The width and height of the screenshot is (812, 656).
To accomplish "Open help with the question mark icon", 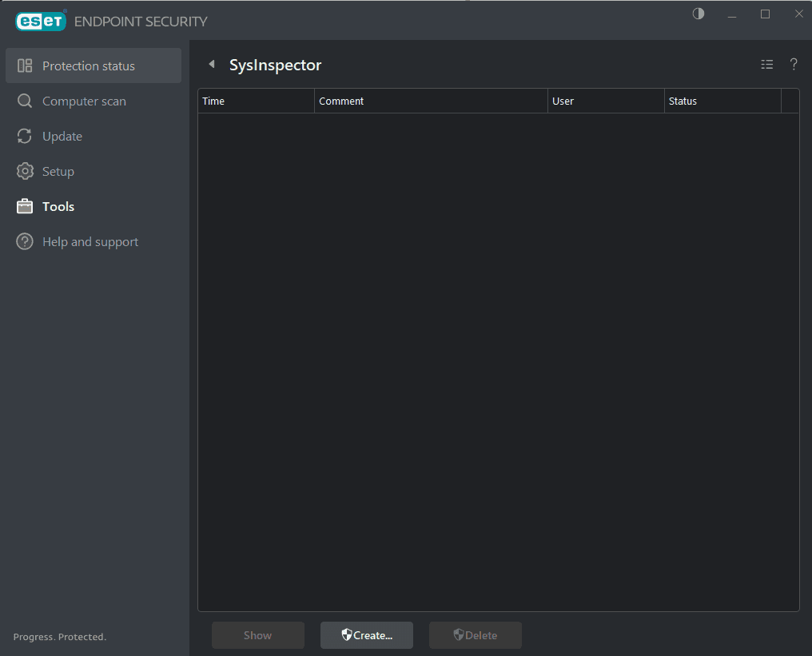I will (x=794, y=64).
